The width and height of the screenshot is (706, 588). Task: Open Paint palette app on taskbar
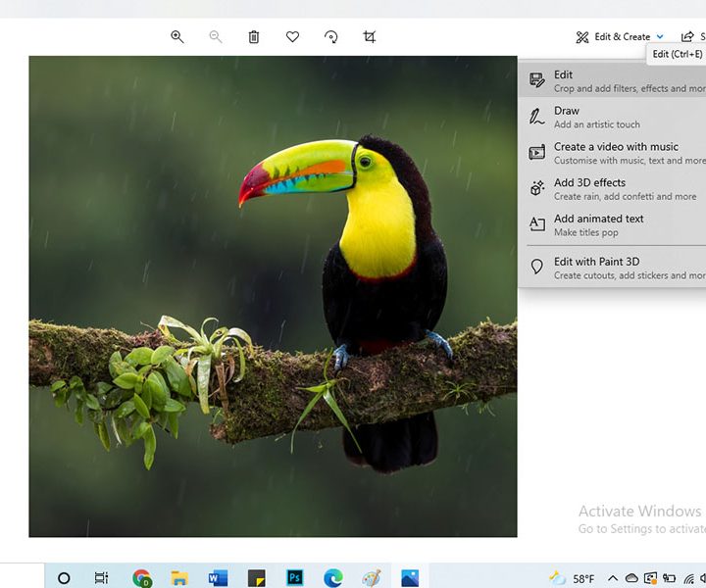(x=372, y=578)
